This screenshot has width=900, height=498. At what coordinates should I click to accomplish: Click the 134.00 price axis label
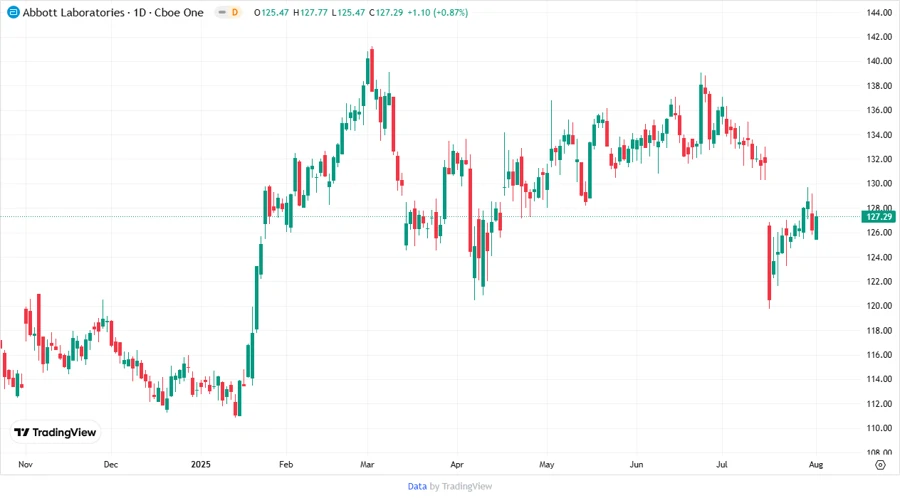click(879, 135)
